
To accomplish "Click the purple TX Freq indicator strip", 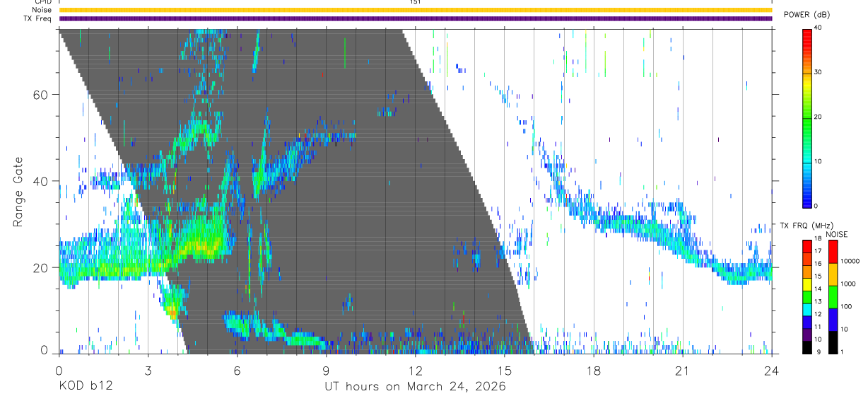I will tap(415, 18).
